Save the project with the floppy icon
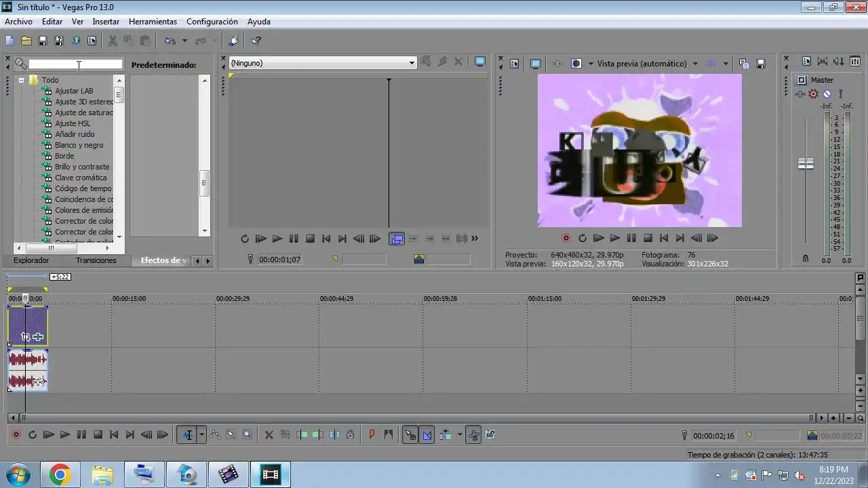The image size is (868, 488). tap(43, 41)
